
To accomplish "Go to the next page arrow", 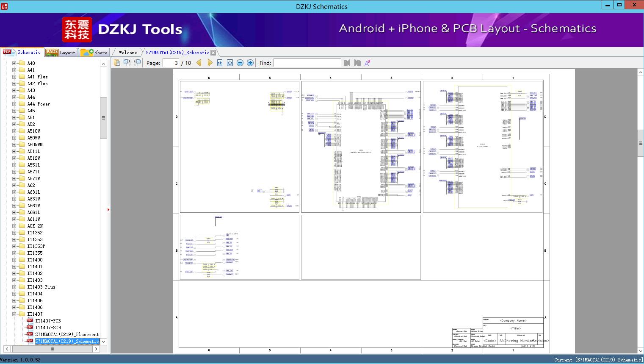I will point(210,63).
